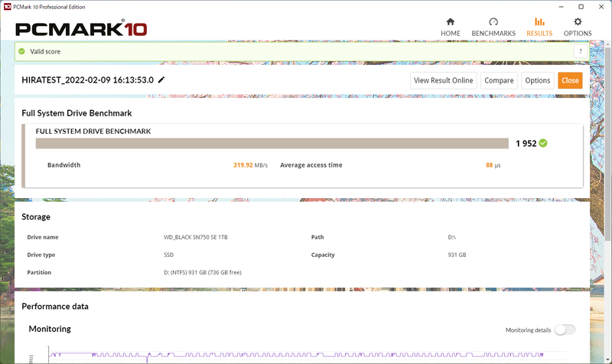
Task: Click the 931 GB capacity value
Action: pyautogui.click(x=457, y=255)
